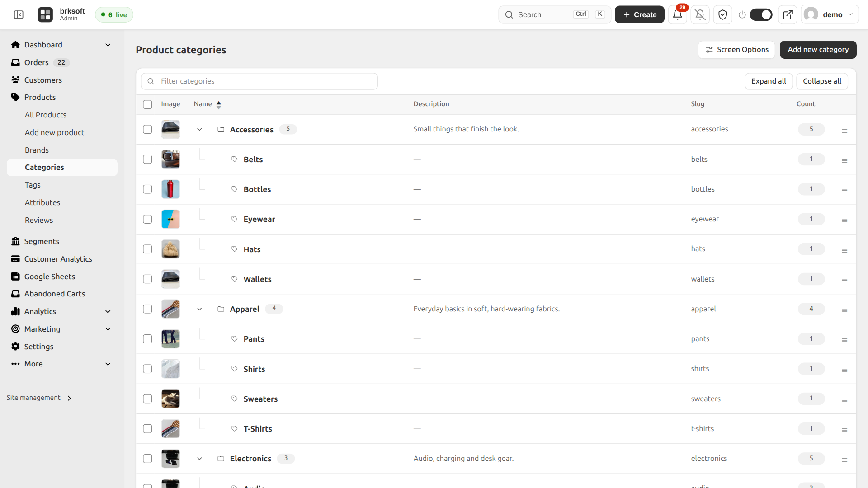Image resolution: width=868 pixels, height=488 pixels.
Task: Open Brands submenu item
Action: [x=37, y=150]
